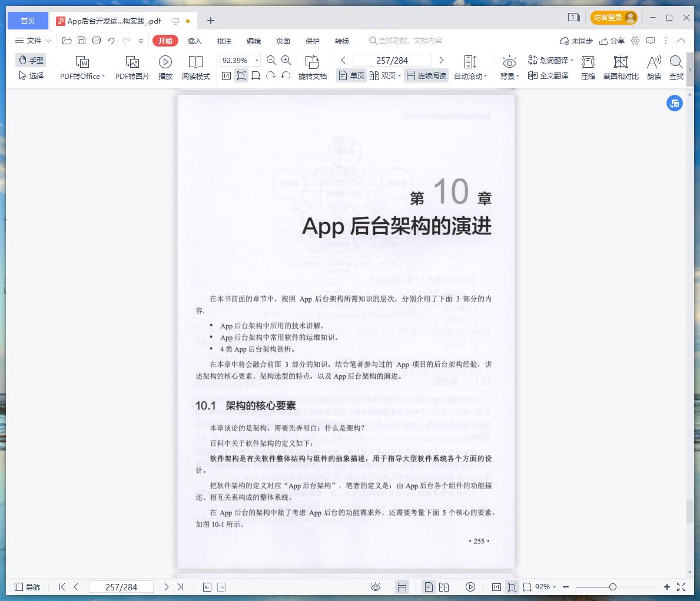This screenshot has height=601, width=700.
Task: Open a file with the folder icon
Action: click(67, 41)
